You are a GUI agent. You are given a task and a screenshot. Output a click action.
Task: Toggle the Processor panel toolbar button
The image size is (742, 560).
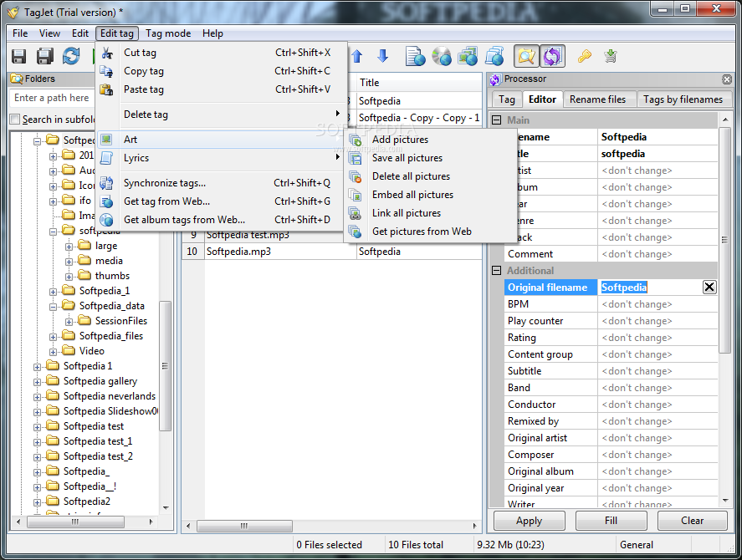coord(552,56)
